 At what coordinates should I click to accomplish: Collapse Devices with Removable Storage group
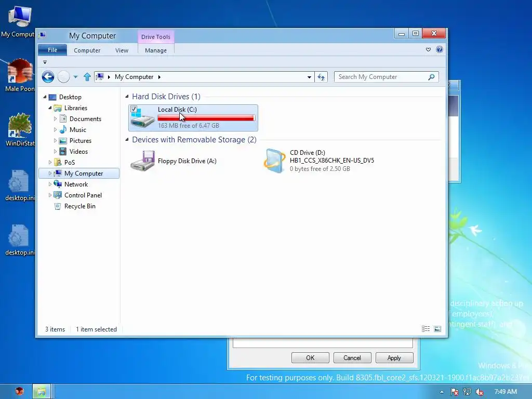pos(127,139)
